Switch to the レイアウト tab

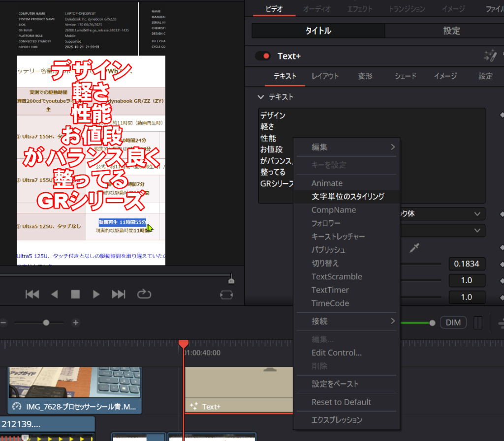tap(325, 76)
